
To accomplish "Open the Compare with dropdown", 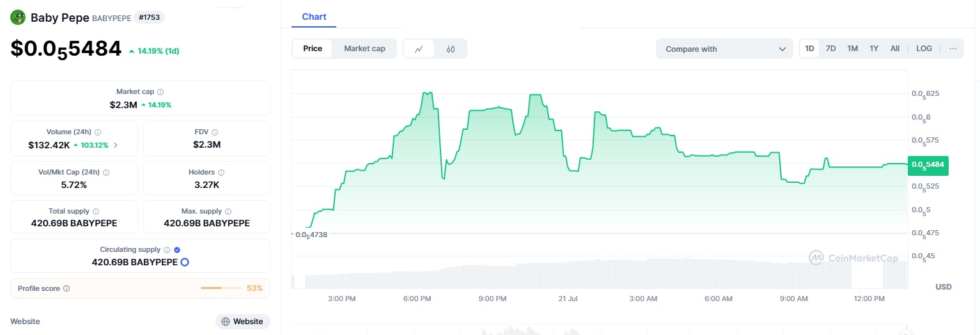I will coord(724,49).
